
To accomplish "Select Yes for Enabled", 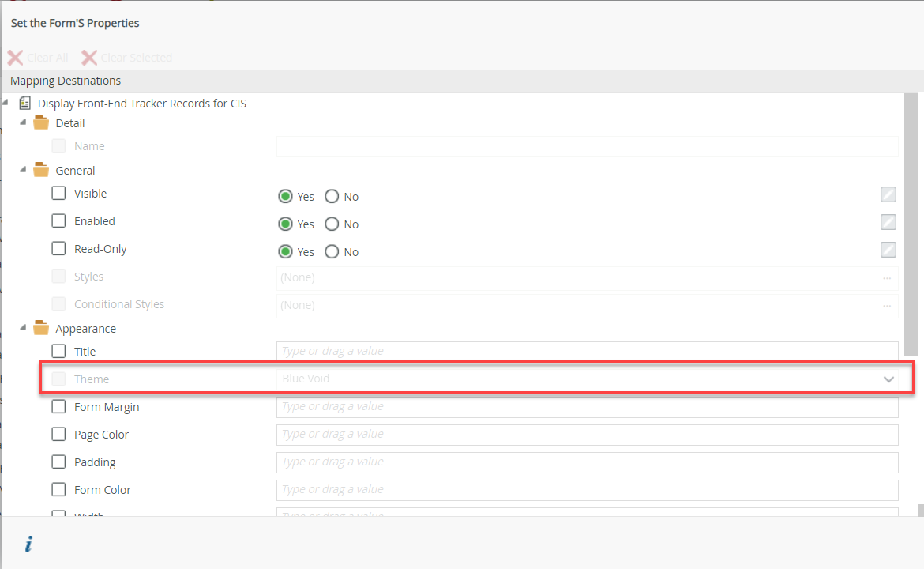I will click(285, 224).
